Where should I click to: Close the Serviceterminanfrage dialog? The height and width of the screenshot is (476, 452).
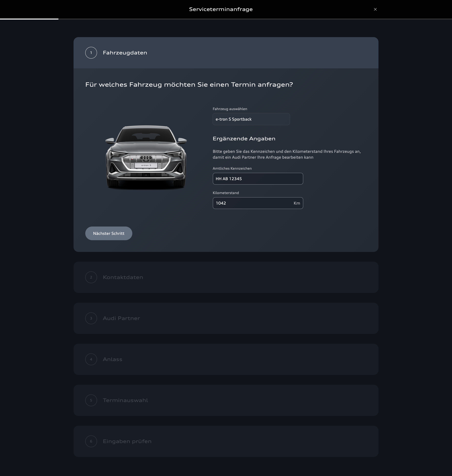(x=375, y=9)
